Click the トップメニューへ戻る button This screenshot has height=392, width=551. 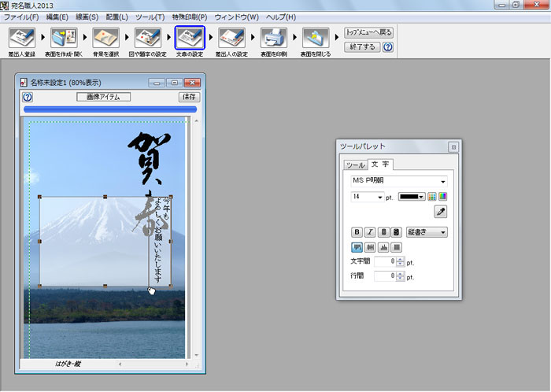(x=368, y=33)
